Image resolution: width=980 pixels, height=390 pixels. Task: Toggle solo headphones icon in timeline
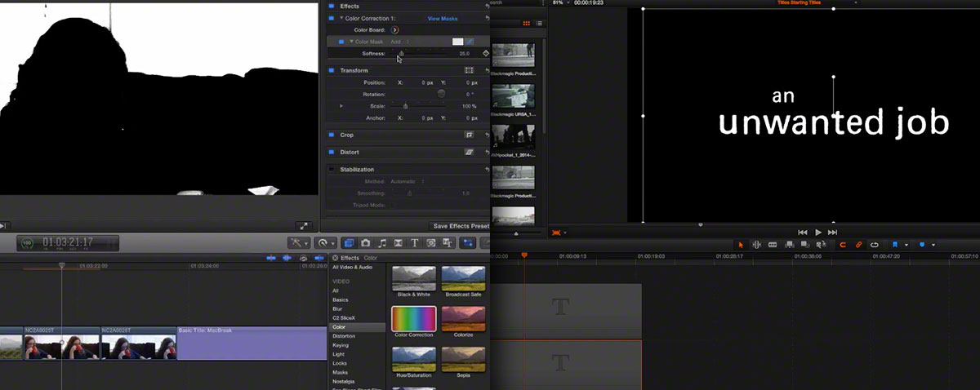click(x=303, y=258)
